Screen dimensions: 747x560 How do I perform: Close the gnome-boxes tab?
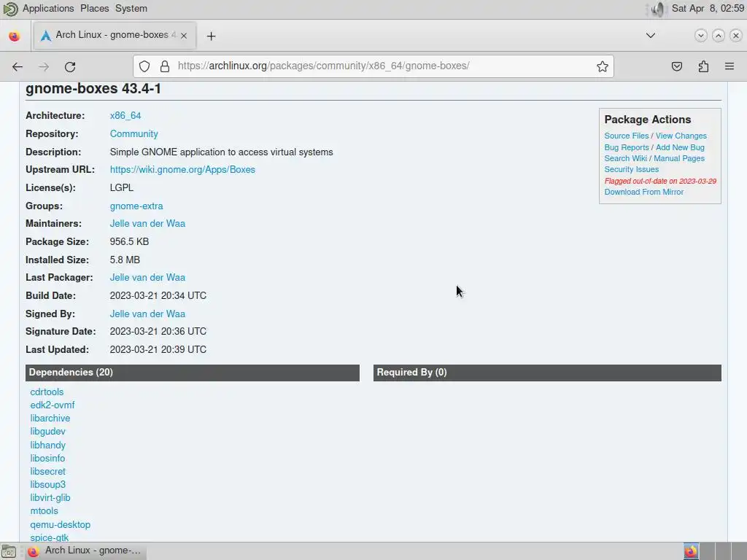[x=184, y=36]
